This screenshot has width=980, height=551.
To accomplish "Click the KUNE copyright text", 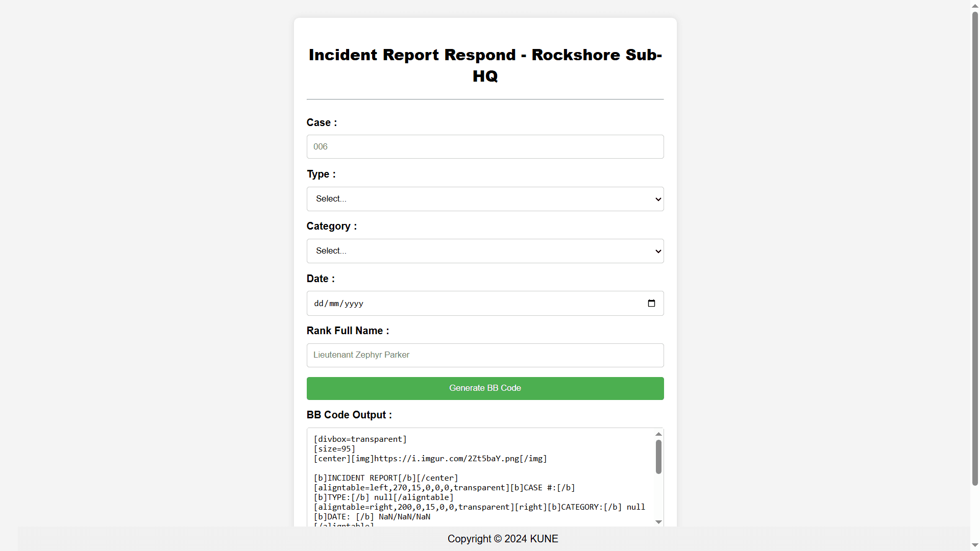I will pyautogui.click(x=503, y=539).
